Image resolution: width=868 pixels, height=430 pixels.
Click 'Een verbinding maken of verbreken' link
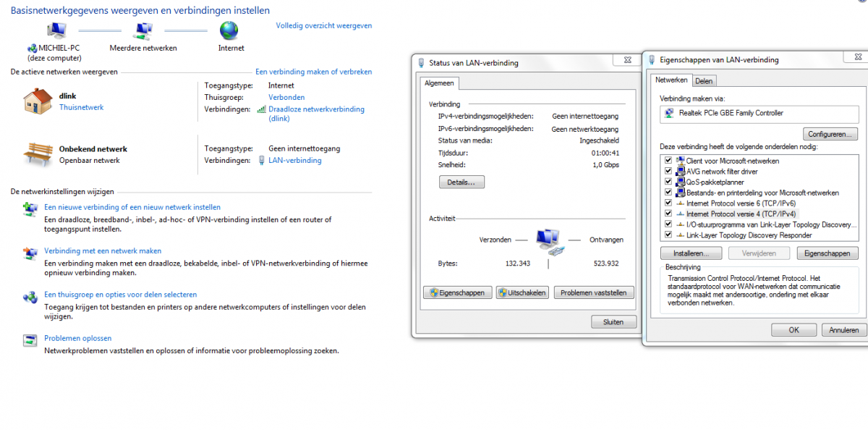(x=314, y=72)
